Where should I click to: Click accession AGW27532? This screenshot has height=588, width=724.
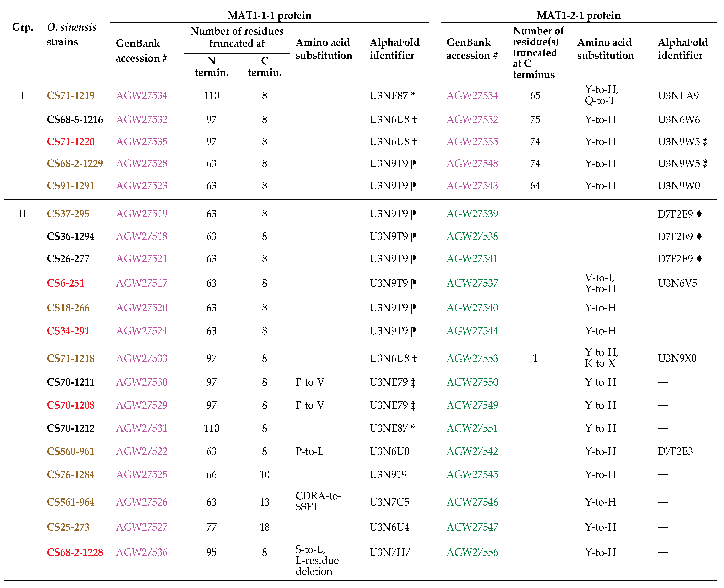[141, 120]
